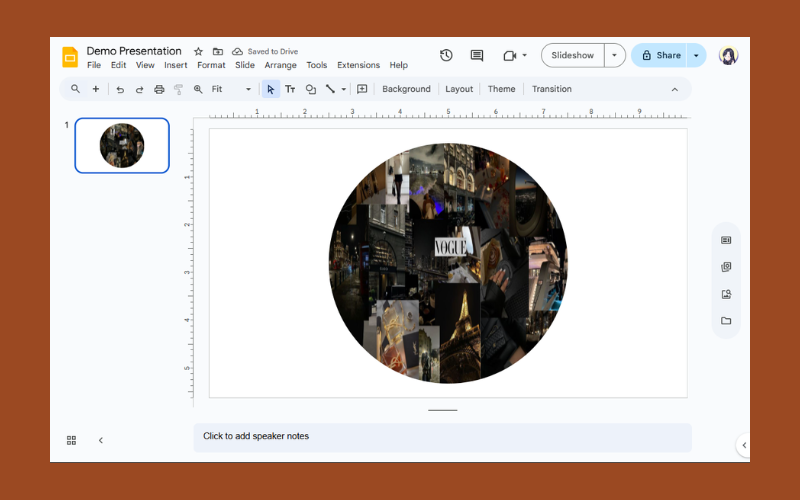Screen dimensions: 800x500
Task: Click the Share button
Action: (660, 55)
